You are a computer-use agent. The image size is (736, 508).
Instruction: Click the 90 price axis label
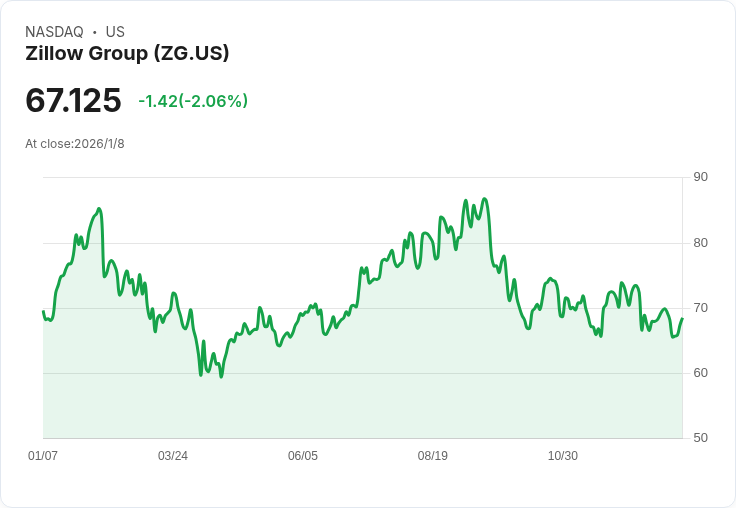(x=700, y=177)
